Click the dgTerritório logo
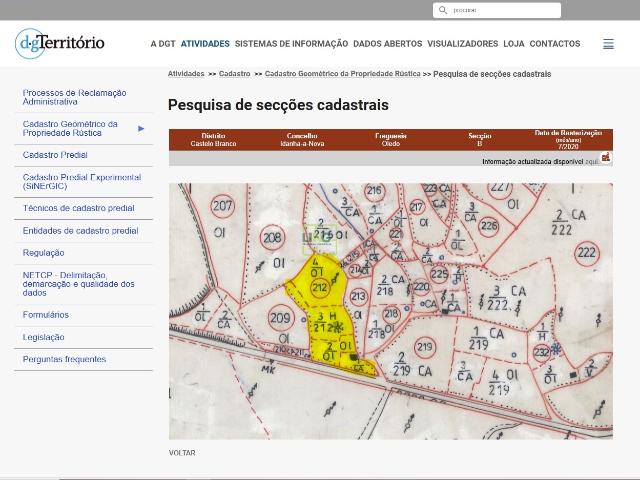Viewport: 640px width, 480px height. click(x=60, y=43)
